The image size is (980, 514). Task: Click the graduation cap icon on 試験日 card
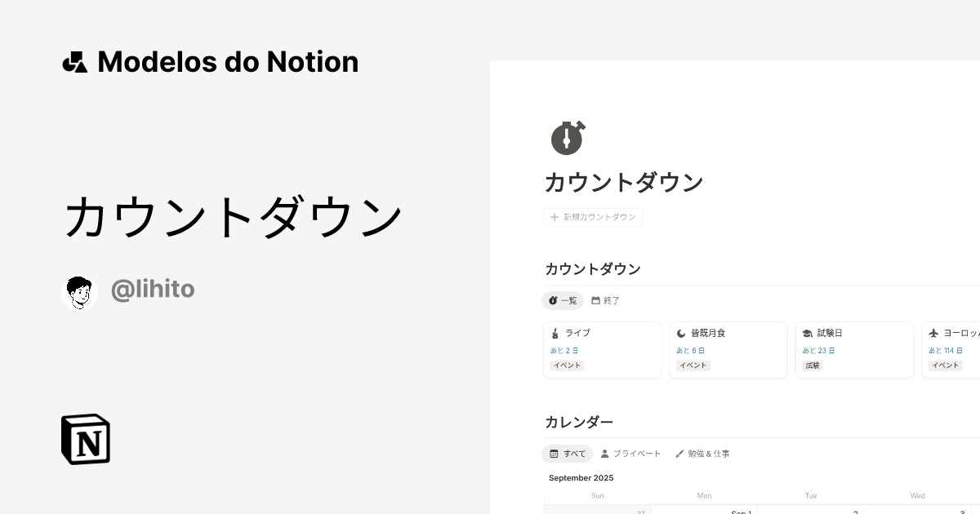(807, 332)
